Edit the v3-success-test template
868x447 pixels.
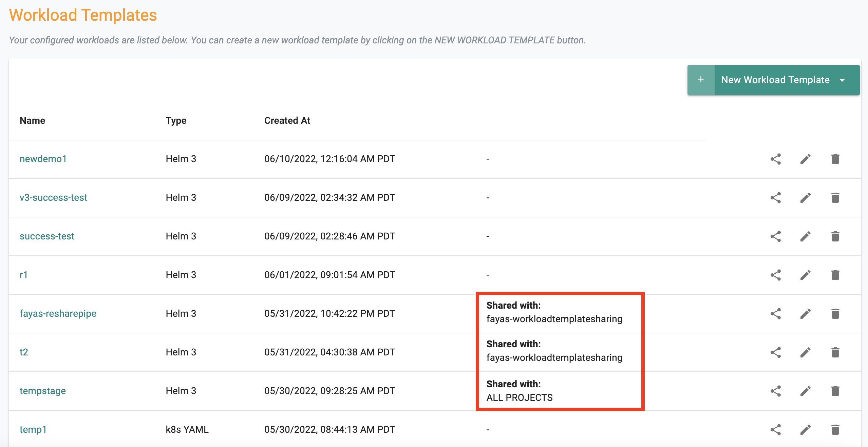pyautogui.click(x=806, y=198)
